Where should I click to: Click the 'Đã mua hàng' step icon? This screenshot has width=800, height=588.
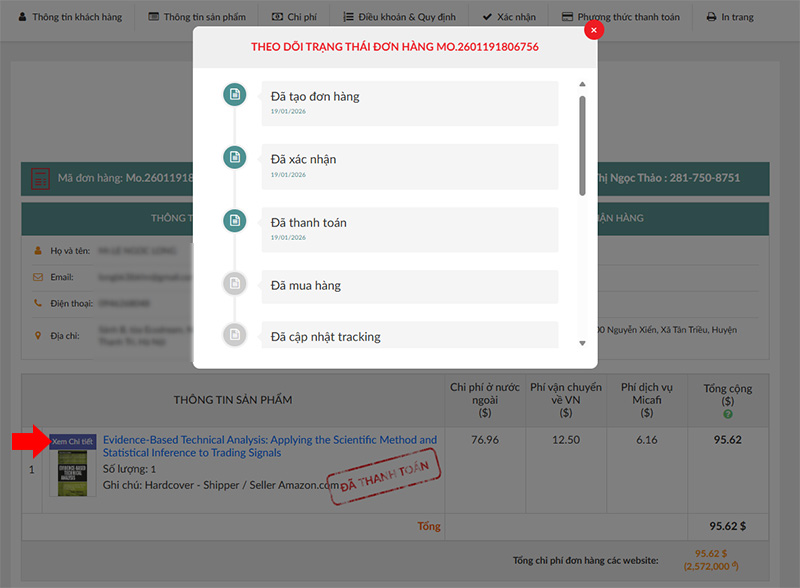point(234,284)
